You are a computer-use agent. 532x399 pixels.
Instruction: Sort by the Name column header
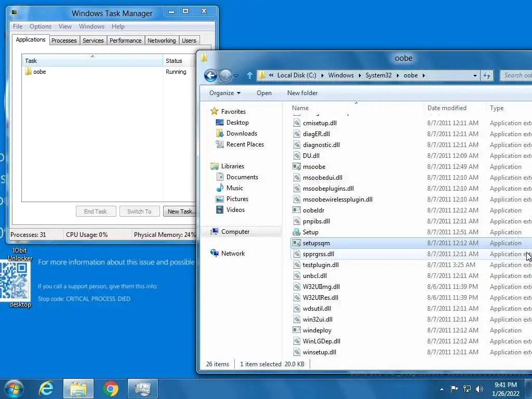pos(356,108)
